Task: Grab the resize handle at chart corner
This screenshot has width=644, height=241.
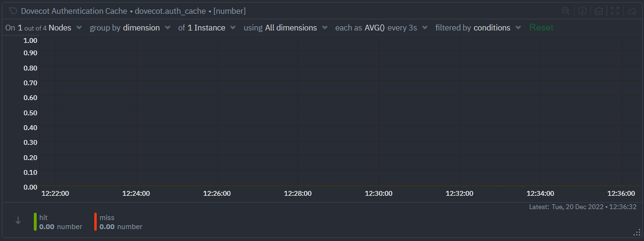Action: [637, 232]
